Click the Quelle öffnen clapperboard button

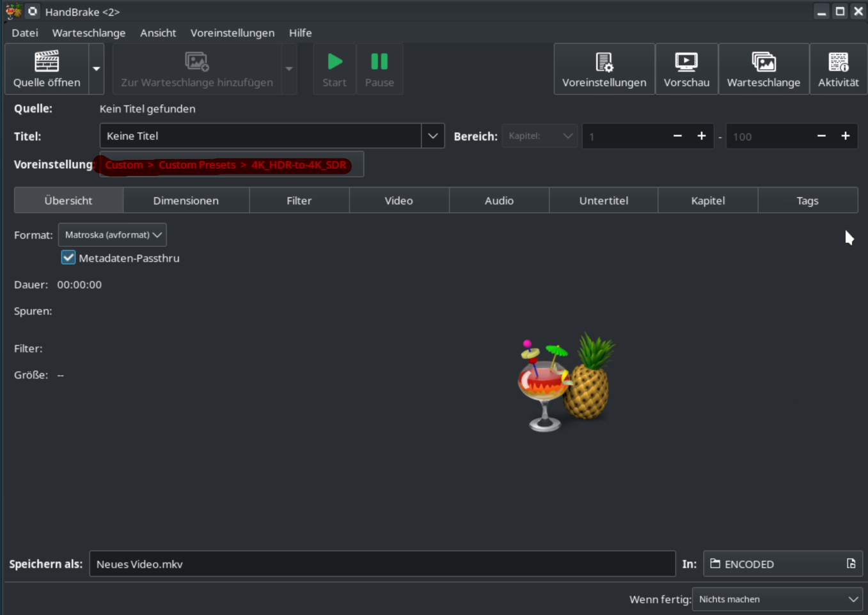47,69
